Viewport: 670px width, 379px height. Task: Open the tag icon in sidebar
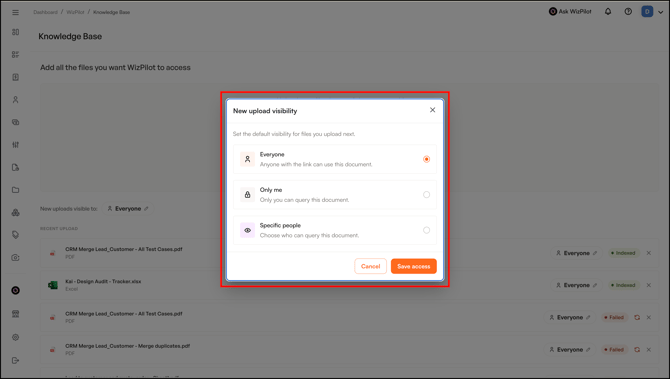(15, 235)
